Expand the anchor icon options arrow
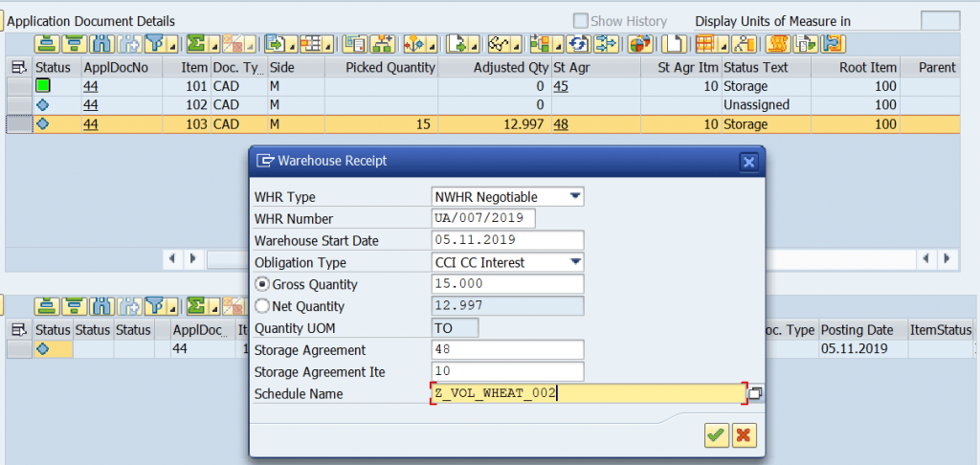This screenshot has width=980, height=465. tap(432, 46)
